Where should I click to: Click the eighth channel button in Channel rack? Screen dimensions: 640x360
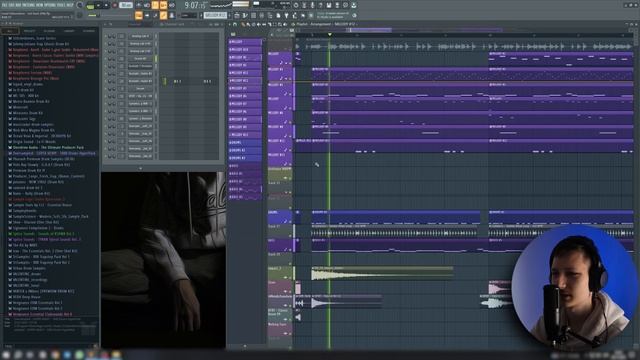coord(140,89)
